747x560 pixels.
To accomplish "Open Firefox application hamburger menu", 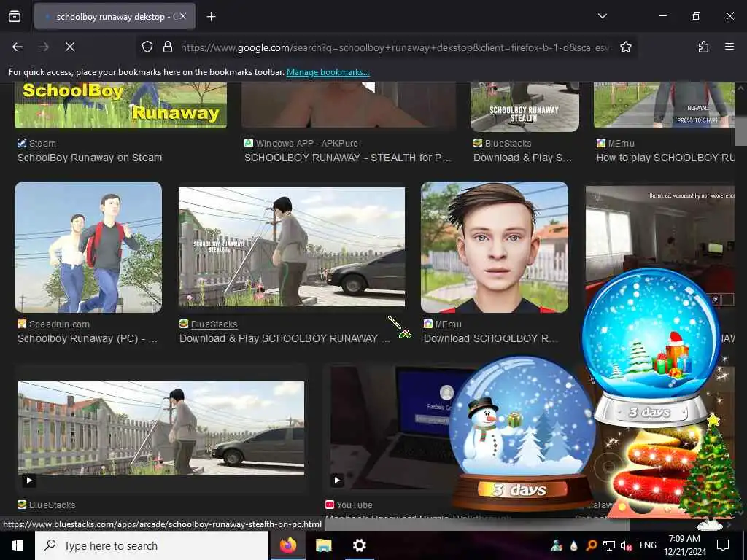I will 729,47.
